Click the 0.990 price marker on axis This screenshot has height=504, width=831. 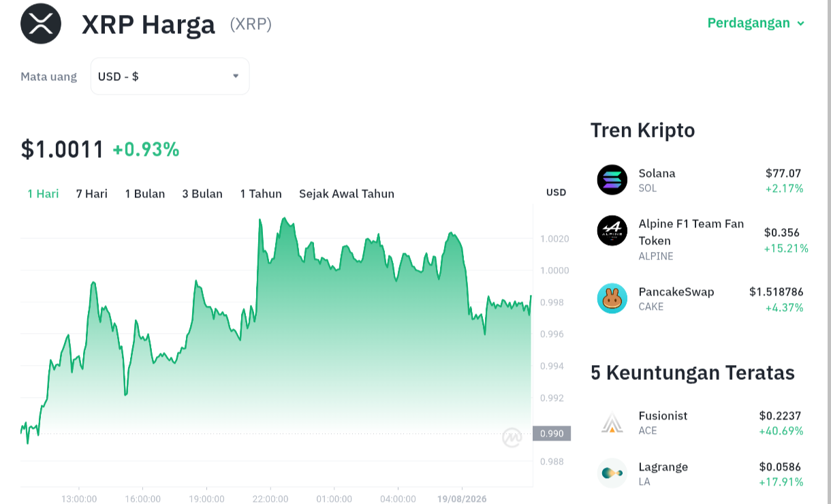click(552, 433)
